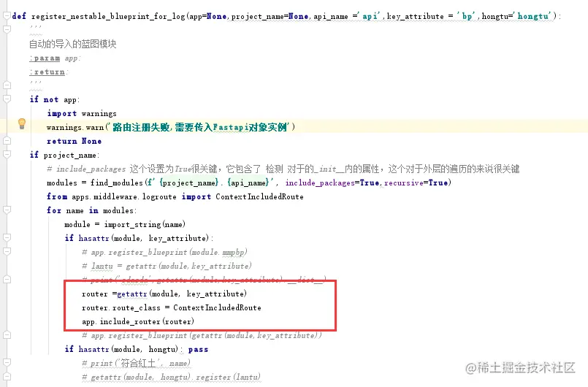Click 'import warnings' statement
Screen dimensions: 588x387
click(x=82, y=113)
